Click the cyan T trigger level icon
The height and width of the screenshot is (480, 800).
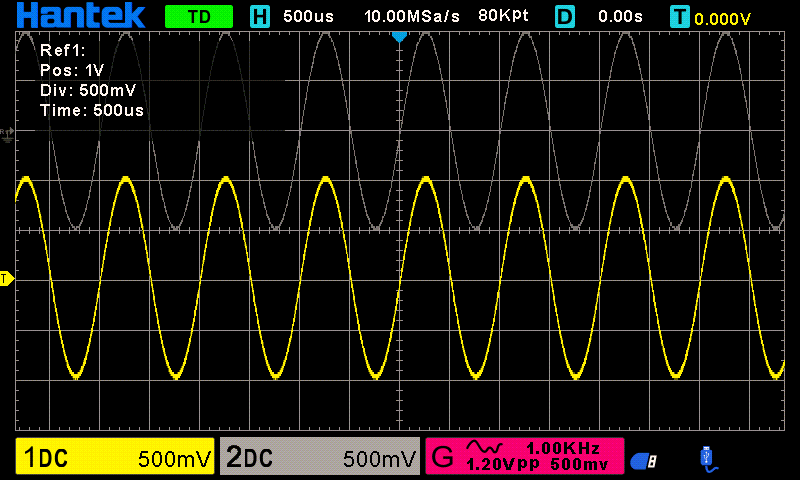pos(681,16)
